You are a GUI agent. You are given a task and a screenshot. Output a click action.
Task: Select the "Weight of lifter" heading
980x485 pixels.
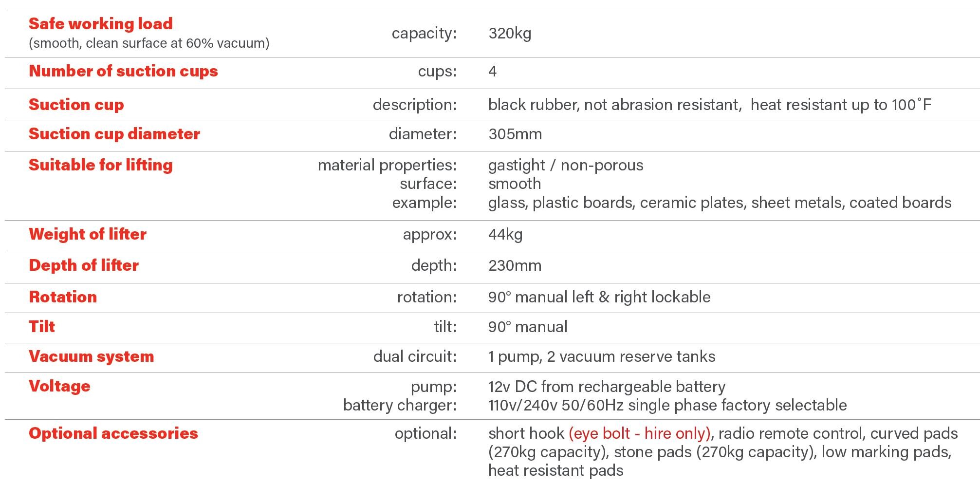tap(88, 234)
